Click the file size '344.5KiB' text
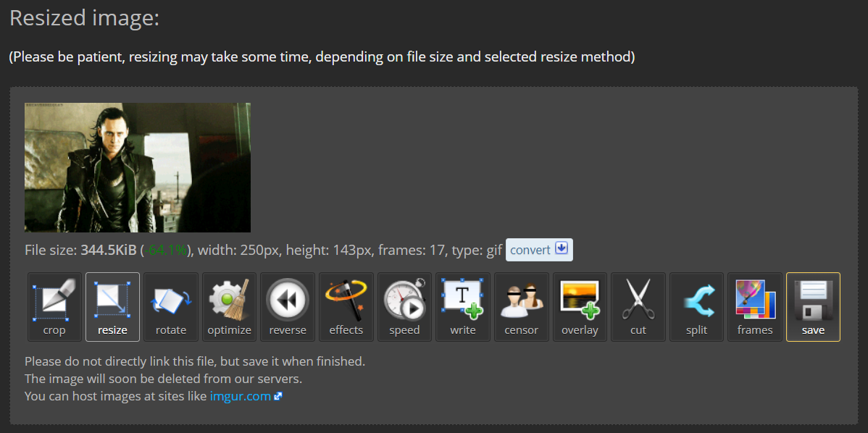Image resolution: width=868 pixels, height=433 pixels. pyautogui.click(x=109, y=250)
